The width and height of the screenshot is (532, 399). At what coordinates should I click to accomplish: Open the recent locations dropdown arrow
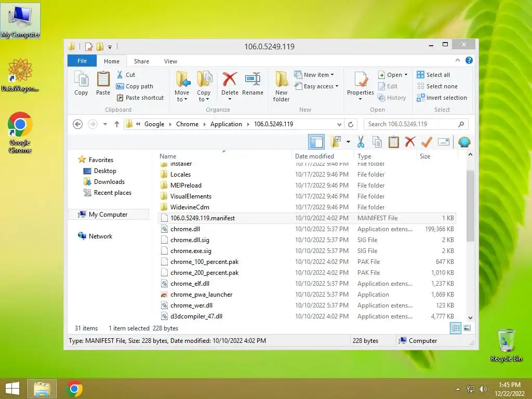point(105,124)
